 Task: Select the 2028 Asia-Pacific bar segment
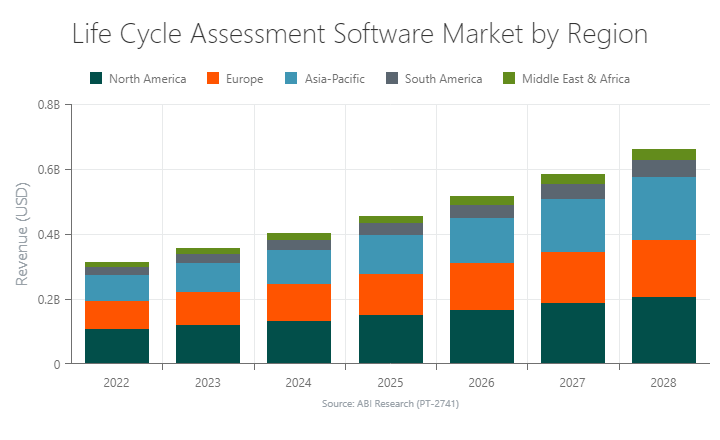pos(664,209)
